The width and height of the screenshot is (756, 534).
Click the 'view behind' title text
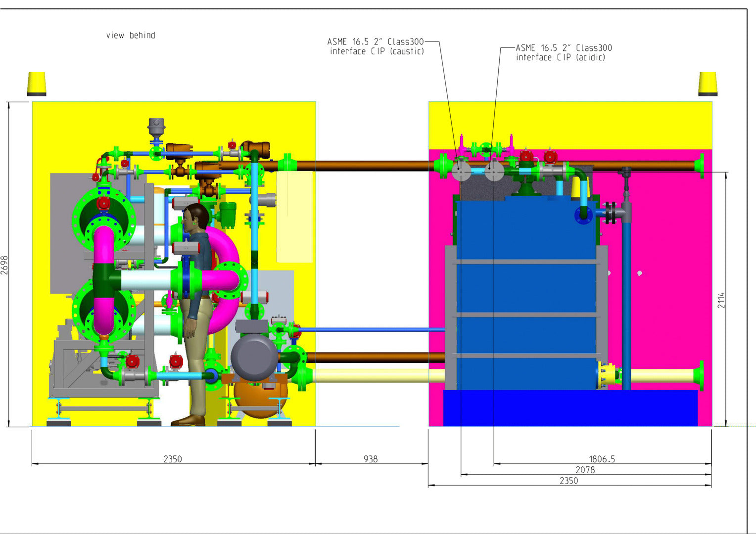131,36
